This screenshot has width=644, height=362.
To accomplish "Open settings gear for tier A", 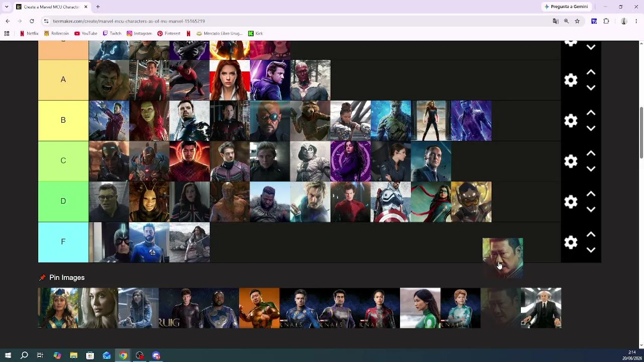I will (x=571, y=80).
